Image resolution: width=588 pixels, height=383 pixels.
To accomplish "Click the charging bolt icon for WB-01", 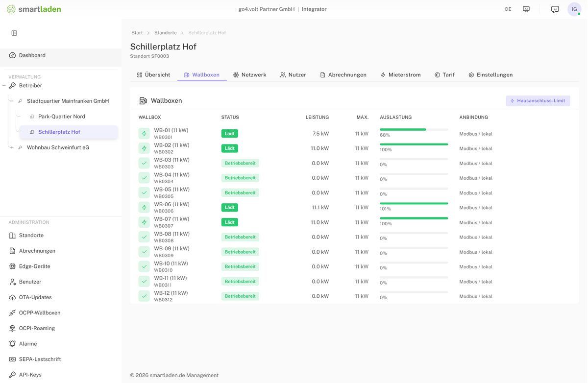I will (144, 133).
